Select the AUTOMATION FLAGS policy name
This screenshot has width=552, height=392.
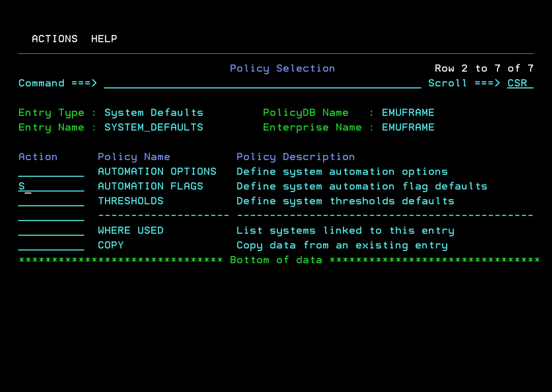point(150,186)
